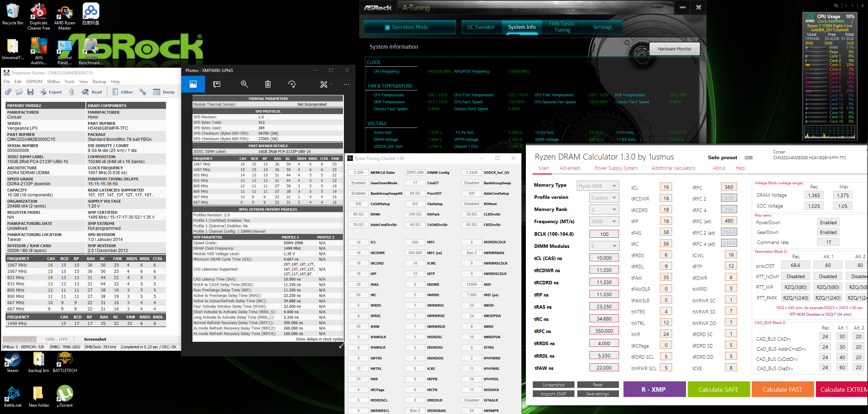Click the Reset button in DRAM Calculator

click(x=598, y=385)
